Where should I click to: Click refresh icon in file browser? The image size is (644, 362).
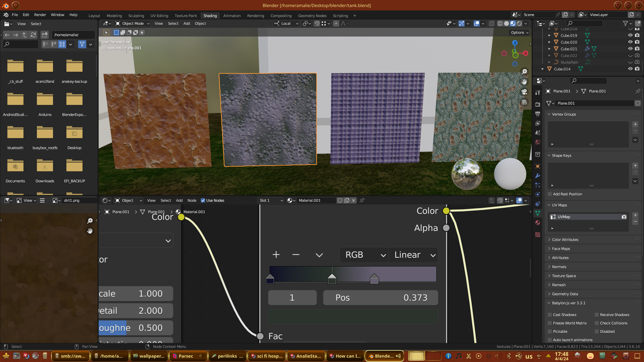(x=33, y=35)
